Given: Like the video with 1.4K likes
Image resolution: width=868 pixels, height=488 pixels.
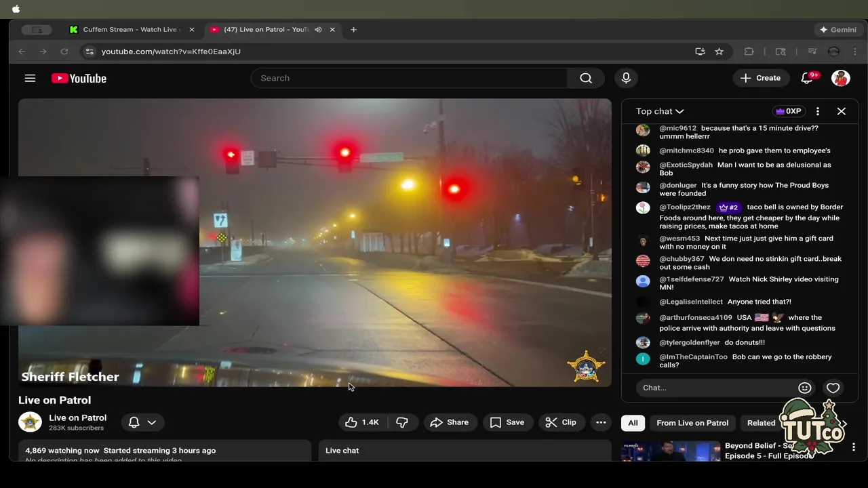Looking at the screenshot, I should click(363, 422).
